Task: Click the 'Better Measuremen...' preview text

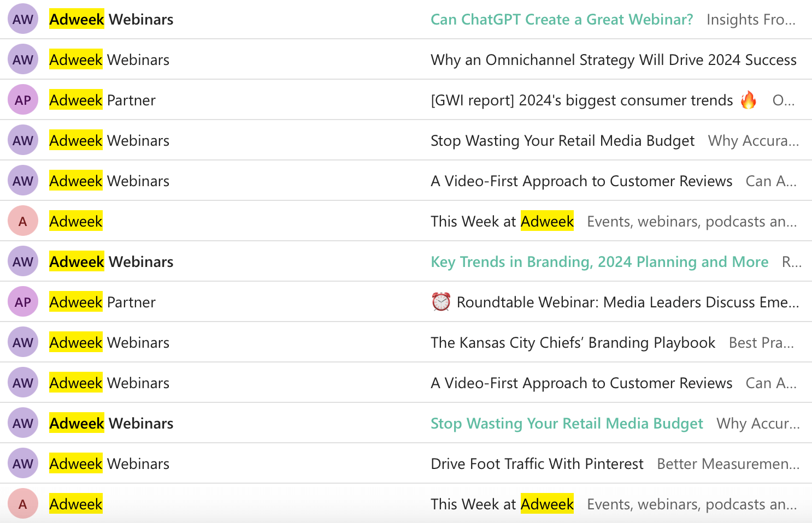Action: coord(728,463)
